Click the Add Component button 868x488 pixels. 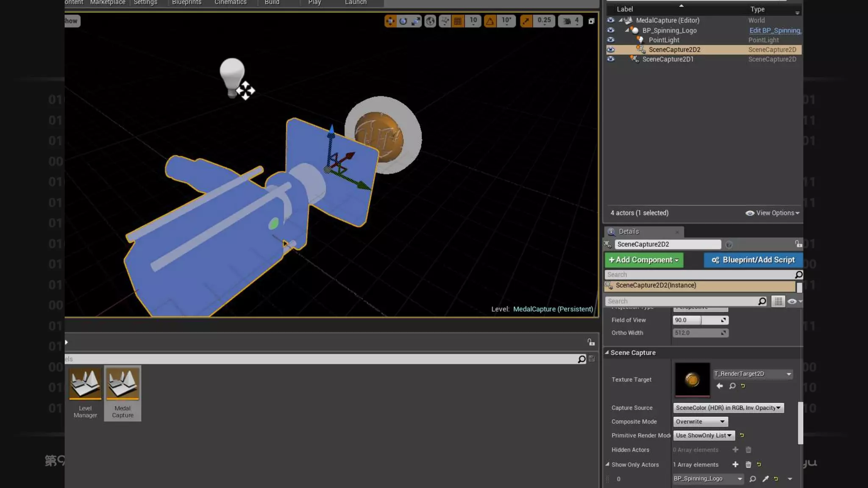(x=643, y=260)
